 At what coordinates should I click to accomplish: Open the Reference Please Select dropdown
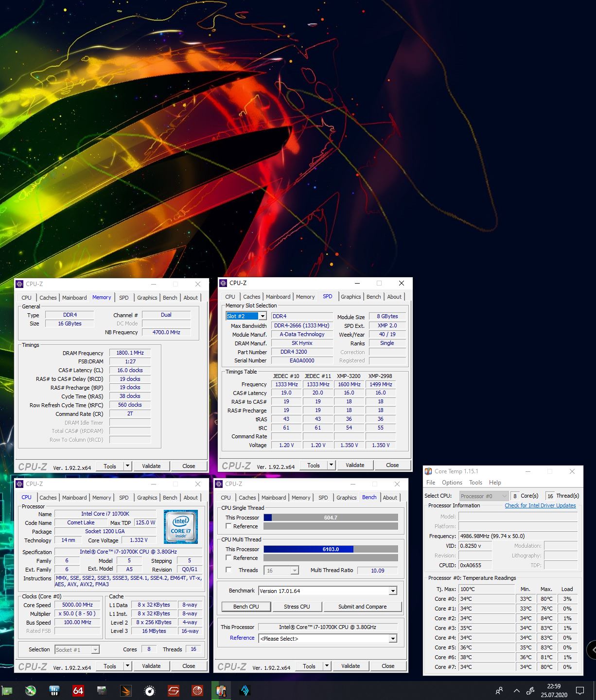coord(328,639)
